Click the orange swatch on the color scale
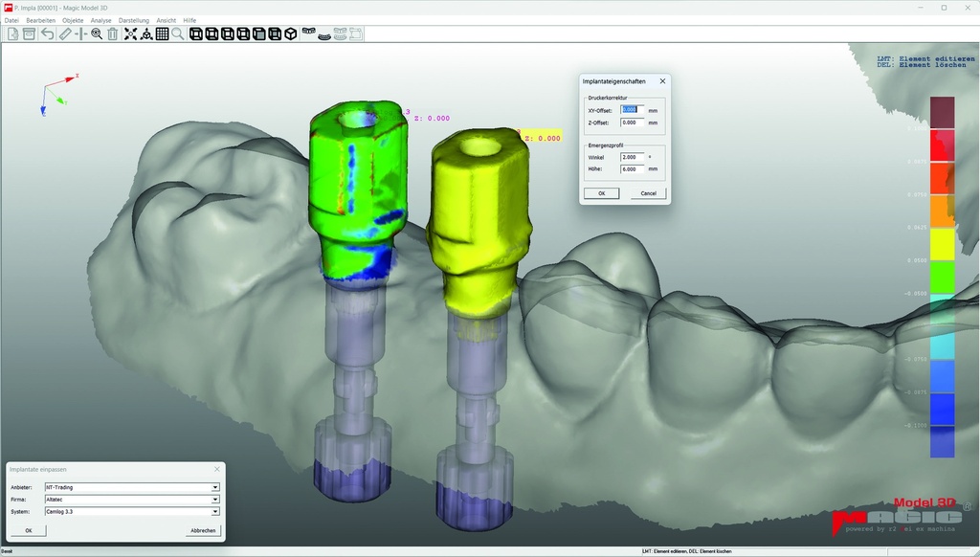Viewport: 980px width, 557px height. (x=942, y=212)
